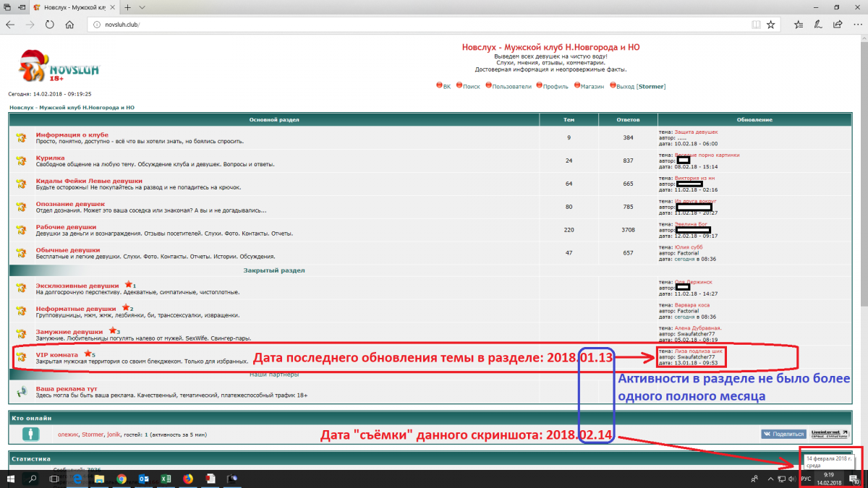
Task: Click the browser Refresh icon
Action: click(x=50, y=24)
